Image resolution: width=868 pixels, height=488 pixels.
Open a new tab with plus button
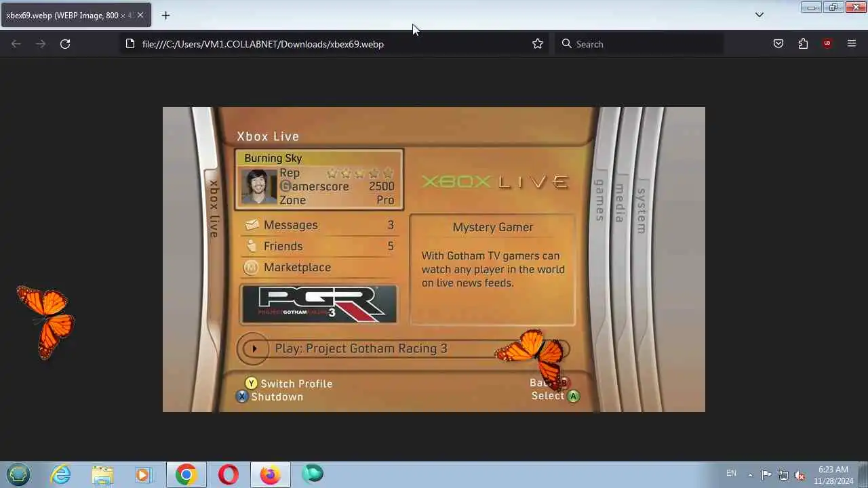165,15
